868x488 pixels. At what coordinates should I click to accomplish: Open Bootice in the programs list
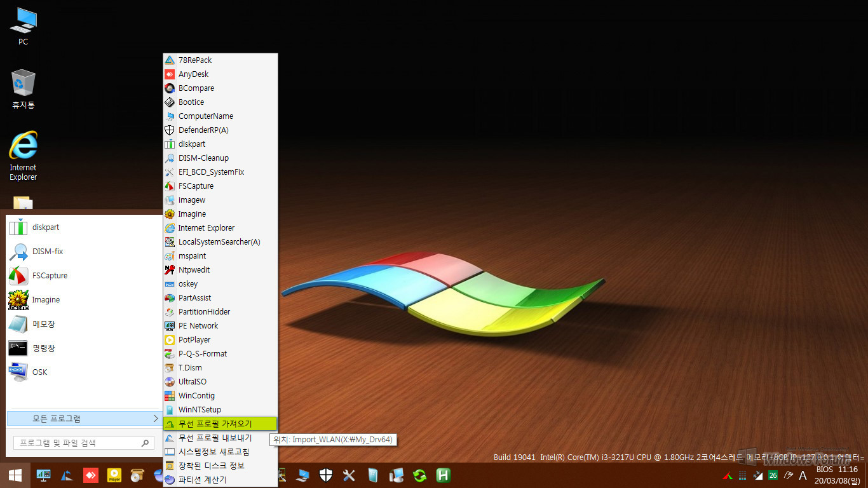tap(220, 102)
